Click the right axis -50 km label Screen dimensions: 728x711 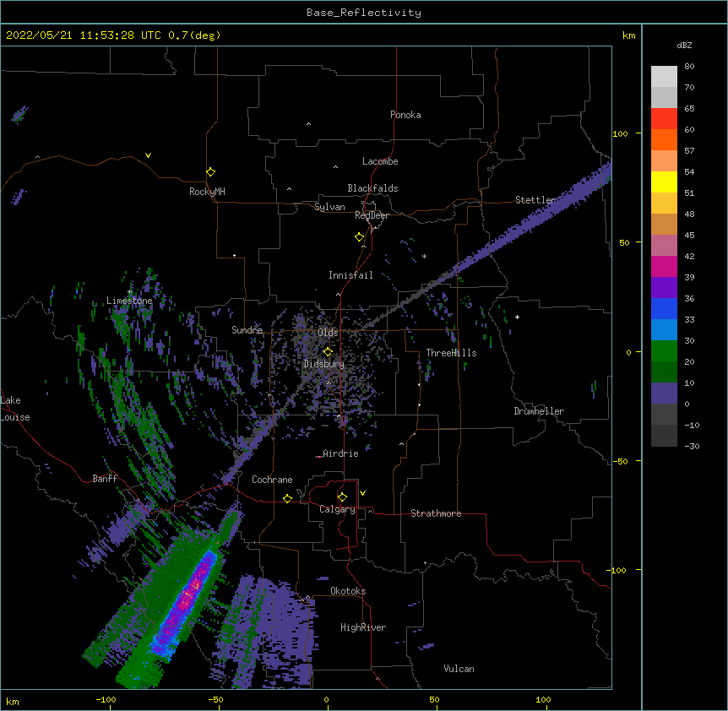[620, 461]
